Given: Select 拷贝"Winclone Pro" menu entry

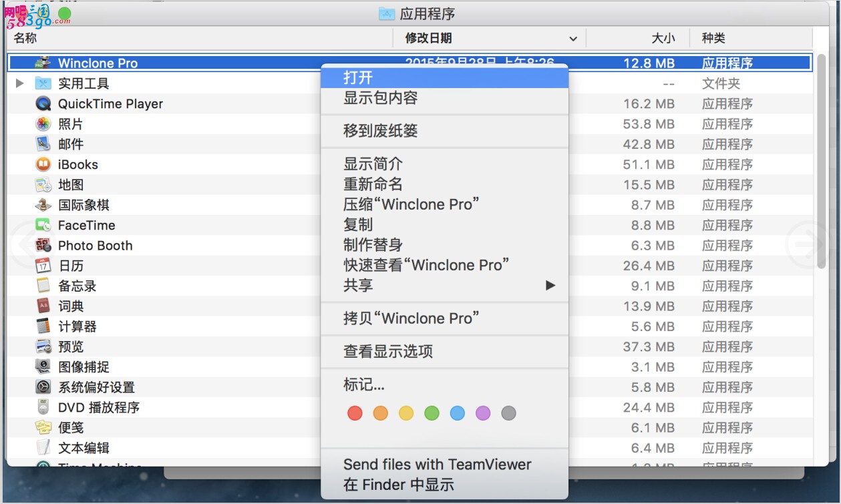Looking at the screenshot, I should point(444,318).
